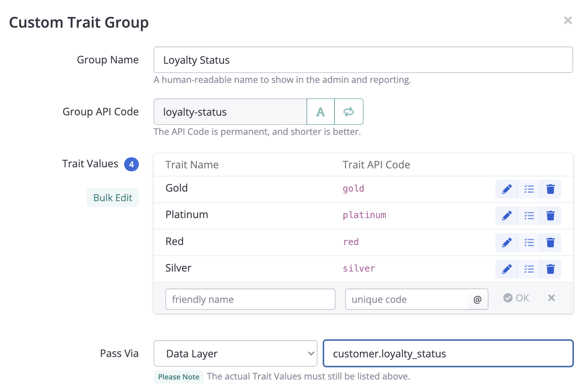
Task: Click the OK button to confirm new trait
Action: (x=516, y=298)
